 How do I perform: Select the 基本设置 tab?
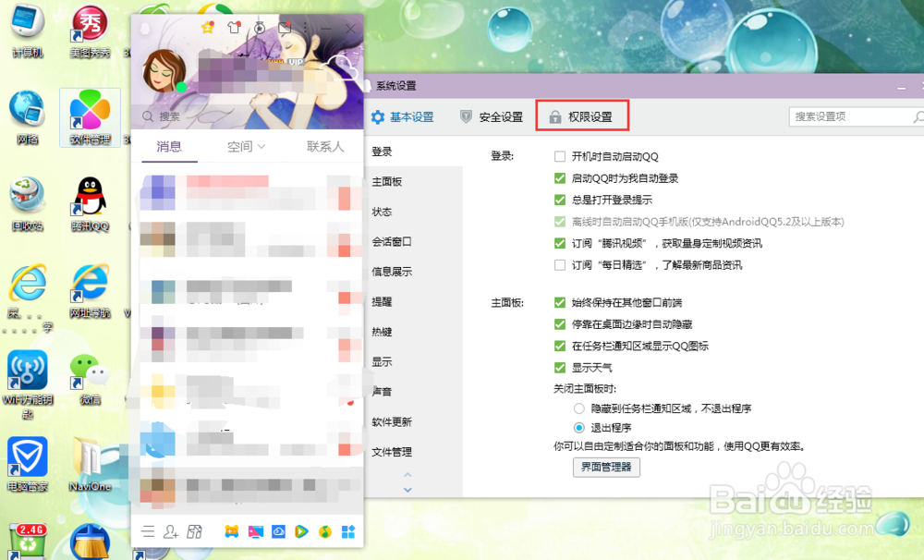click(403, 116)
